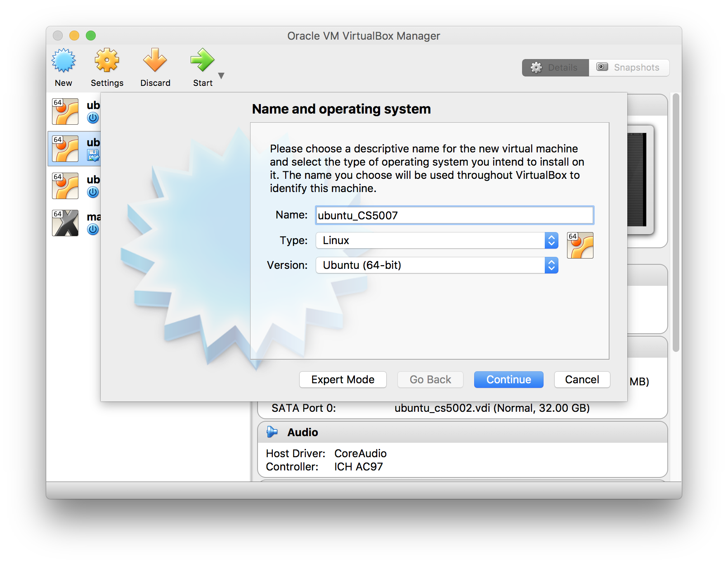728x565 pixels.
Task: Open the Settings gear icon
Action: [107, 61]
